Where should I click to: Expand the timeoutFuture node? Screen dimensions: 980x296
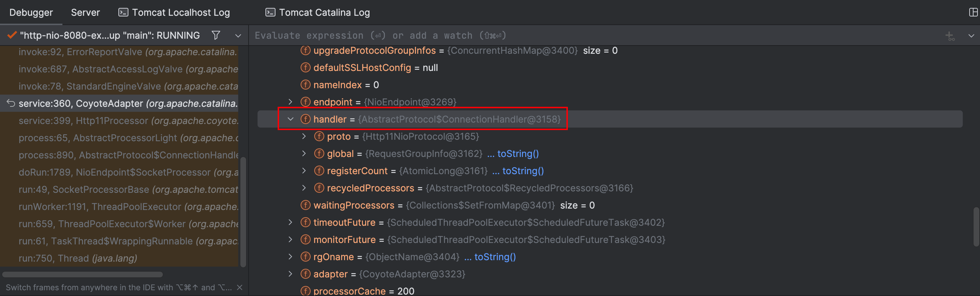pyautogui.click(x=290, y=222)
